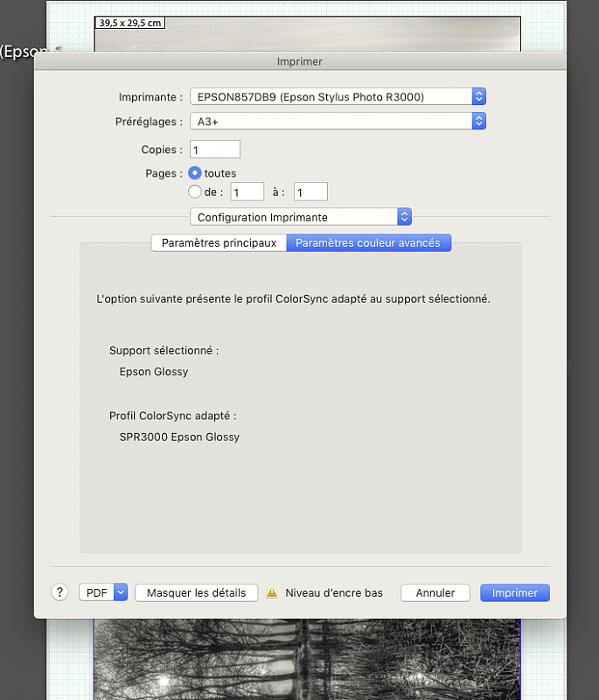The height and width of the screenshot is (700, 599).
Task: Click the Masquer les détails button
Action: [196, 592]
